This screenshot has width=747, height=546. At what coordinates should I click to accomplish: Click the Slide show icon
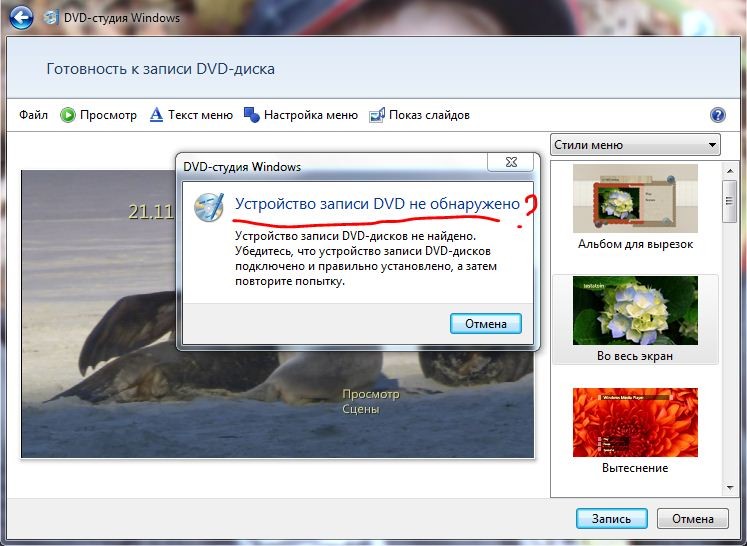[x=377, y=115]
